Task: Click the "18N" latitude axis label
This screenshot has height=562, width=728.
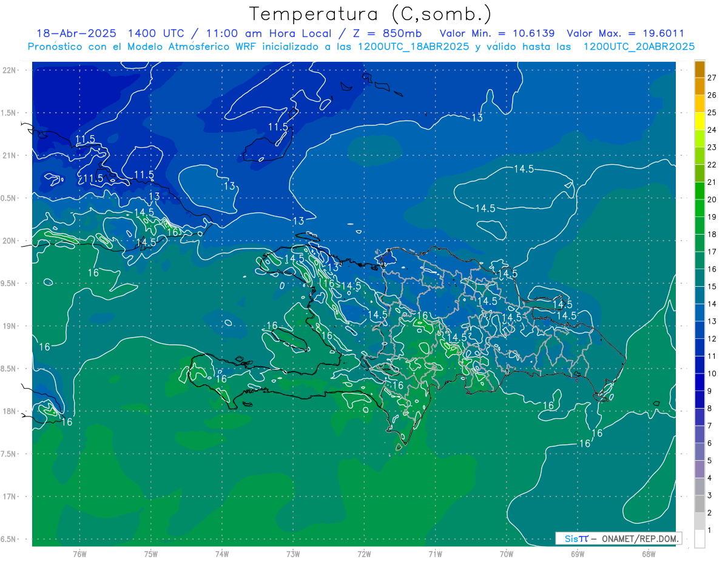Action: point(9,412)
